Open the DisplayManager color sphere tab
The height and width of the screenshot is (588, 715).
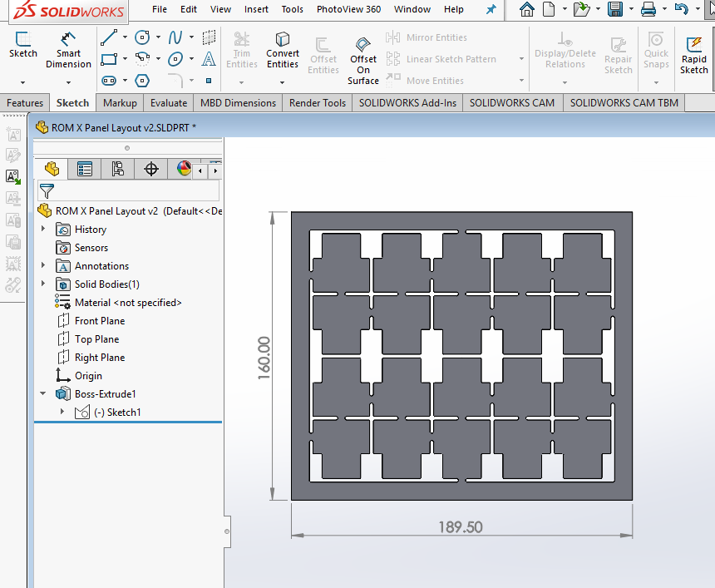(184, 169)
